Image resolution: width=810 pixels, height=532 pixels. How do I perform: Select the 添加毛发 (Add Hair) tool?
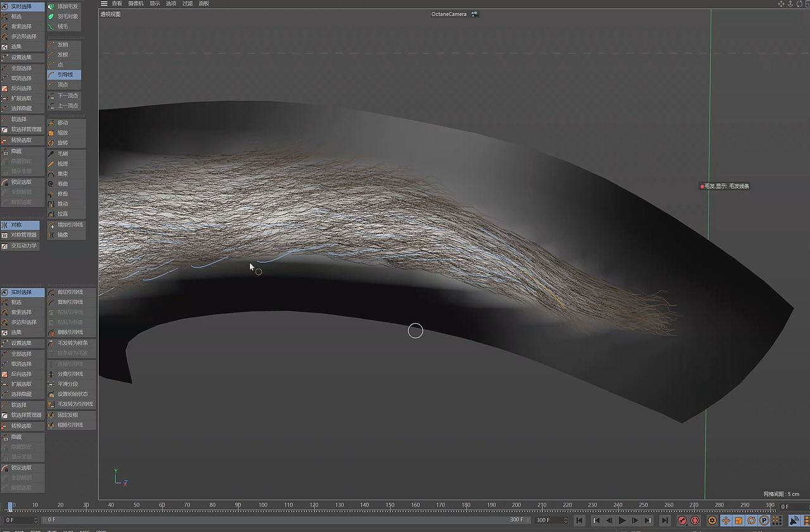pyautogui.click(x=64, y=6)
